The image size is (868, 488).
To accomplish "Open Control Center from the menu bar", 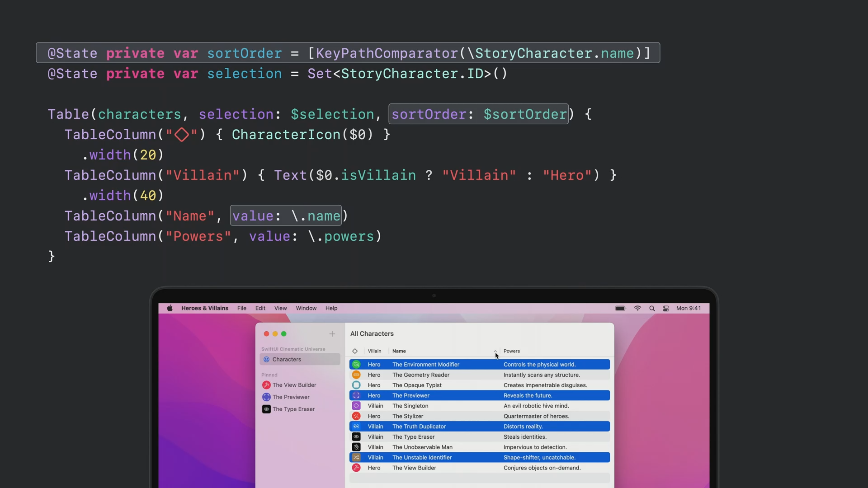I will (666, 308).
